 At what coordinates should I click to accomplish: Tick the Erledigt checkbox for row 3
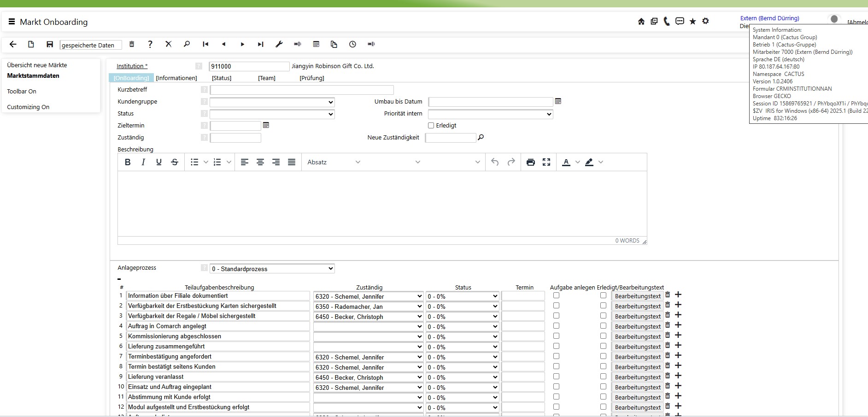click(603, 316)
